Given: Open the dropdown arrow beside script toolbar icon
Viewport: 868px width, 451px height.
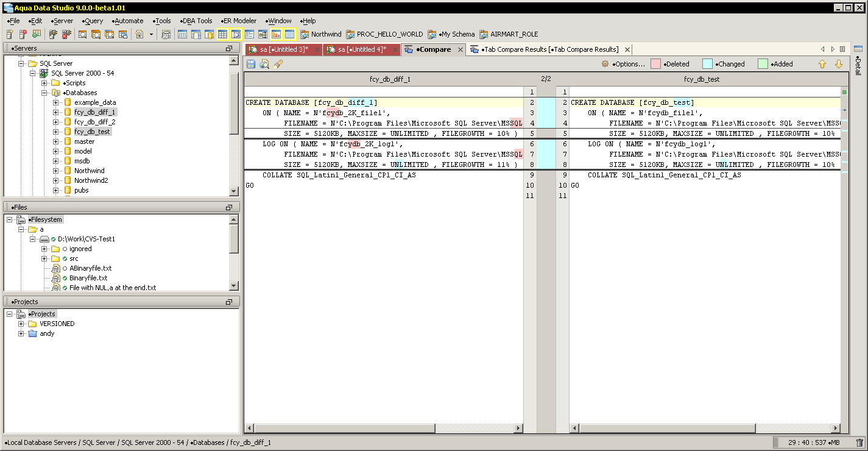Looking at the screenshot, I should click(x=151, y=34).
